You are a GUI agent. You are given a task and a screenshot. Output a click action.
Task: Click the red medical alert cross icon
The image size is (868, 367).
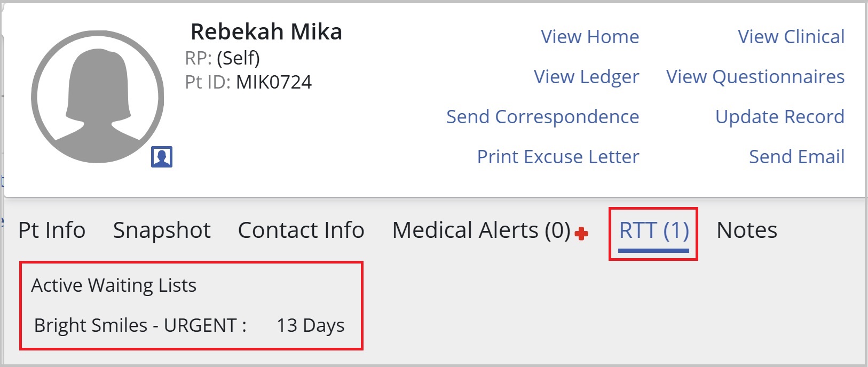coord(582,233)
